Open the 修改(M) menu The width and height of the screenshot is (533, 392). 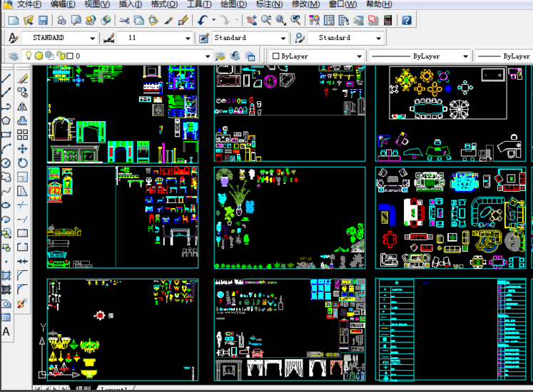click(305, 4)
